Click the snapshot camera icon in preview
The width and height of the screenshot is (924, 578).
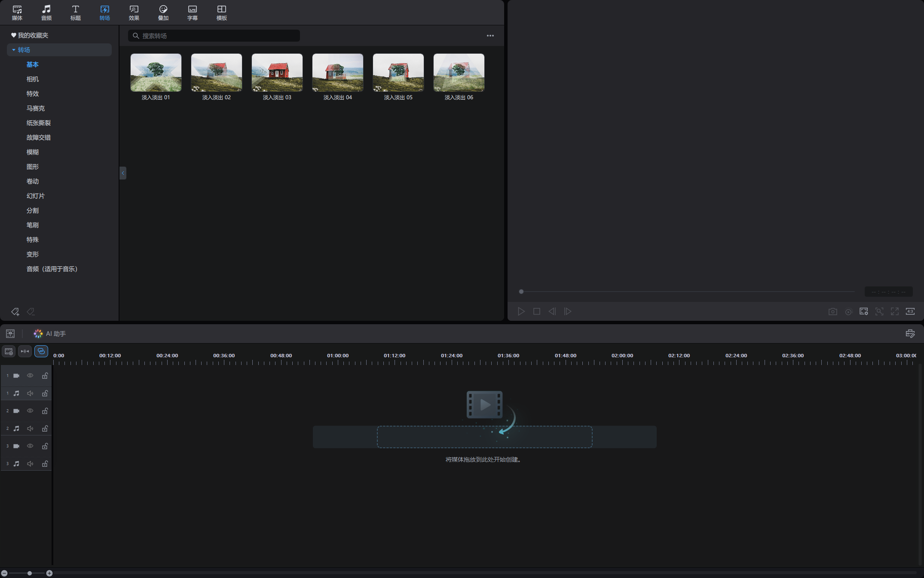point(832,312)
